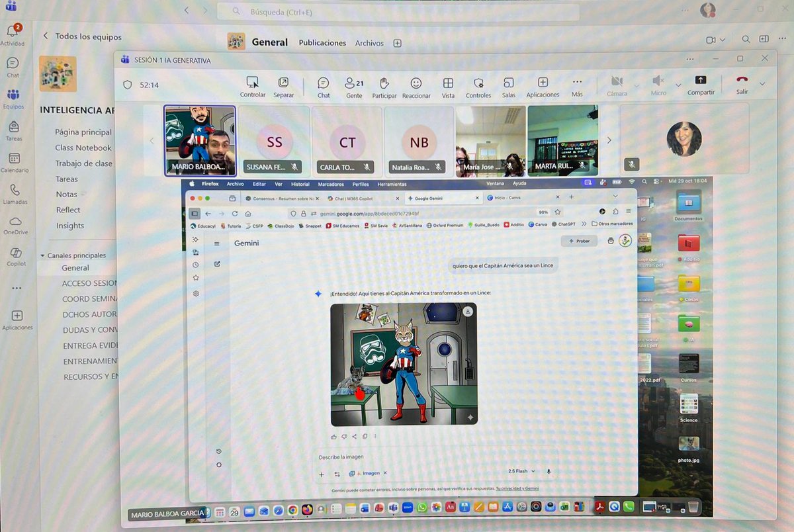This screenshot has height=532, width=794.
Task: Click the muted mic badge on self-view tile
Action: pyautogui.click(x=632, y=164)
